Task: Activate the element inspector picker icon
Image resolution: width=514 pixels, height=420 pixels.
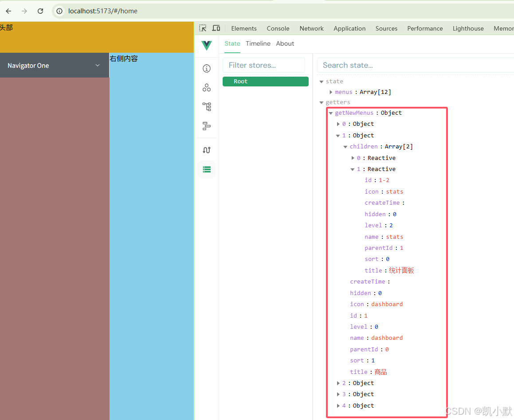Action: click(203, 28)
